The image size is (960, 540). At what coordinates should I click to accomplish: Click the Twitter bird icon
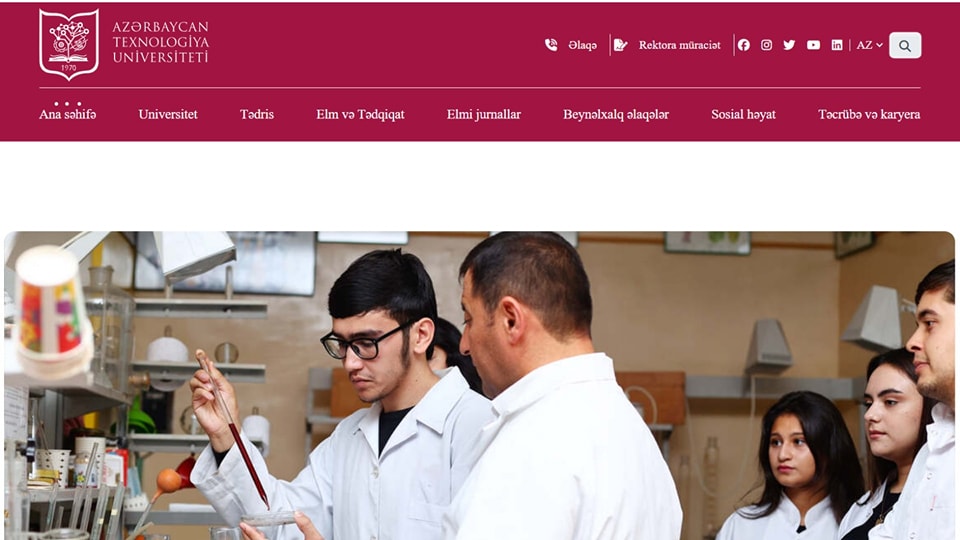tap(789, 45)
